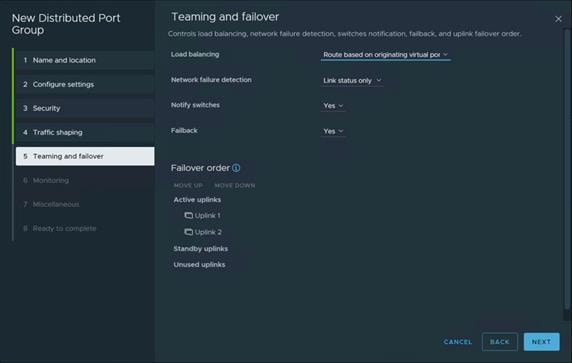Open the Configure settings step
Screen dimensions: 572x363
point(85,84)
